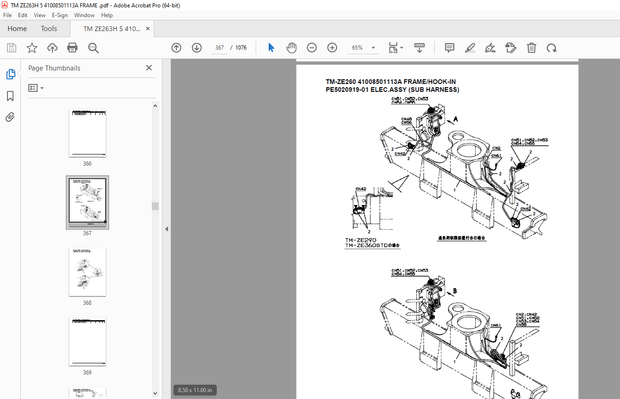The image size is (620, 399).
Task: Go to next page arrow
Action: click(x=197, y=48)
